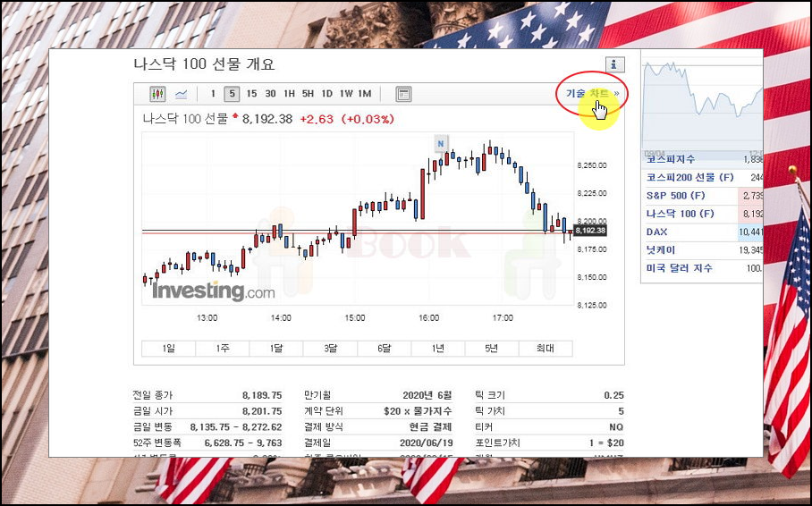
Task: Select the 5H interval
Action: click(308, 94)
